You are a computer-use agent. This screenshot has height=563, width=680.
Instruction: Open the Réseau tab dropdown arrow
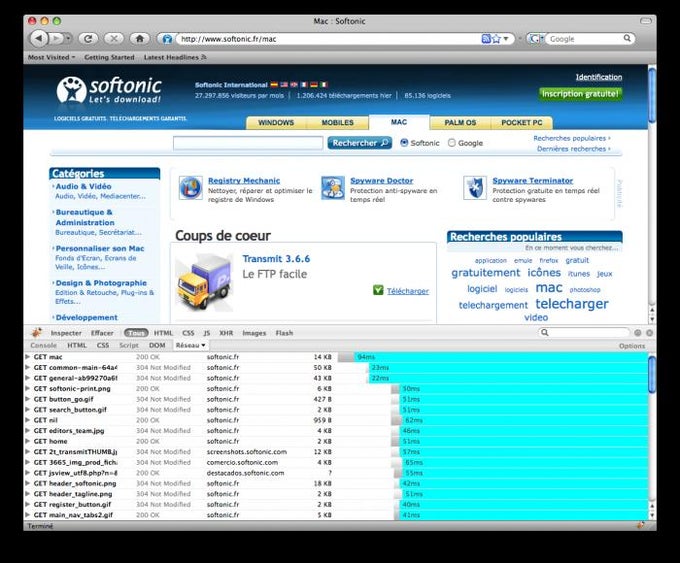(203, 345)
